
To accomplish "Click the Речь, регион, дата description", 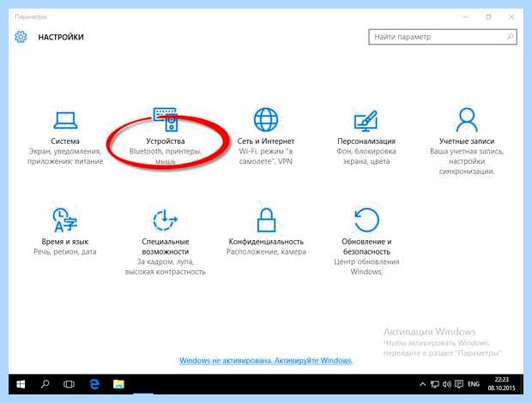I will coord(65,252).
